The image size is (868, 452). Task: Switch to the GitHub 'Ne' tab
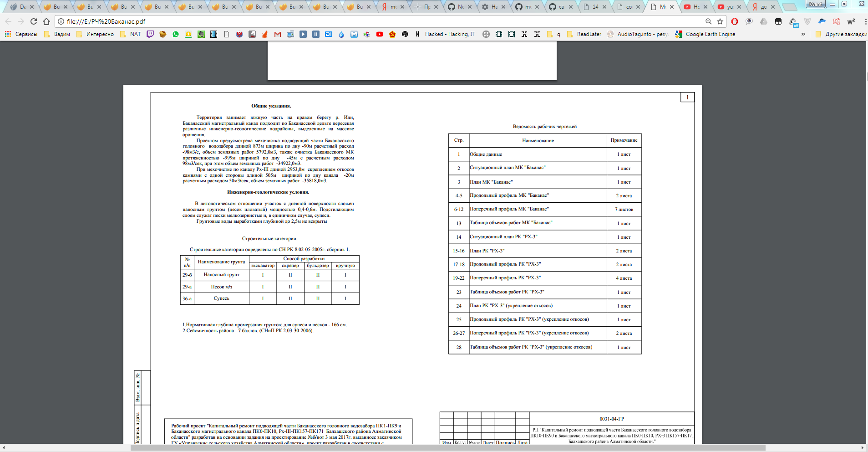[460, 7]
